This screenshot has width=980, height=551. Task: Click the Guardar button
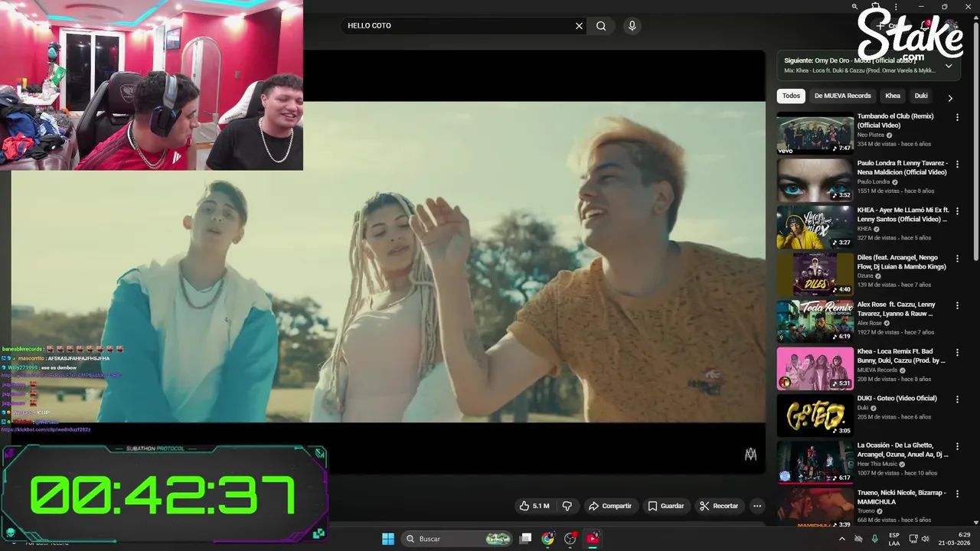tap(665, 506)
